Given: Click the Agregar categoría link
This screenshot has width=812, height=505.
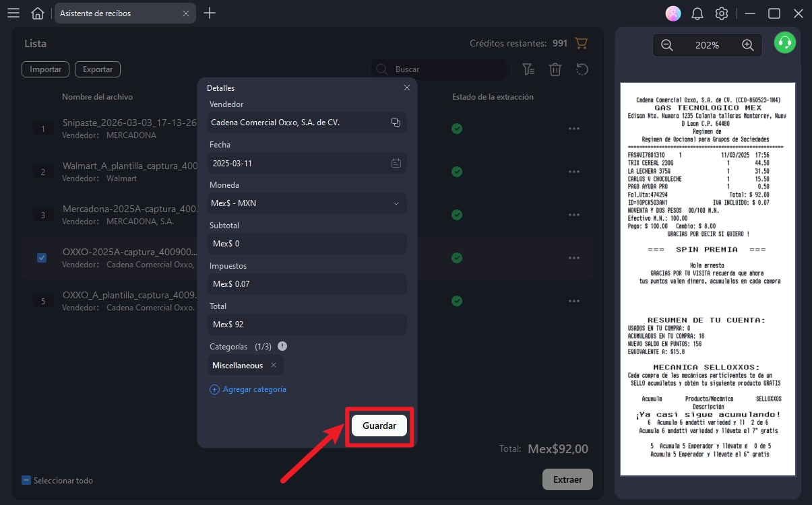Looking at the screenshot, I should [x=249, y=389].
